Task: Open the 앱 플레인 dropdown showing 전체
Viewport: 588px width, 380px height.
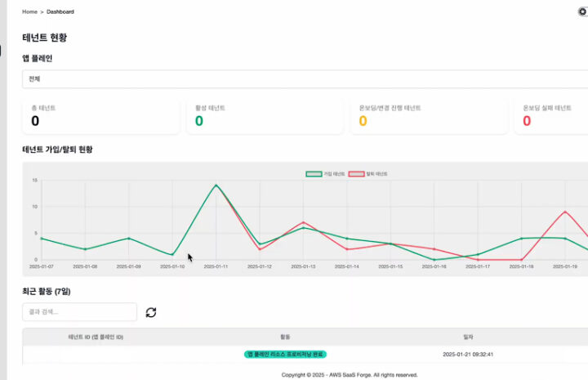Action: point(305,79)
